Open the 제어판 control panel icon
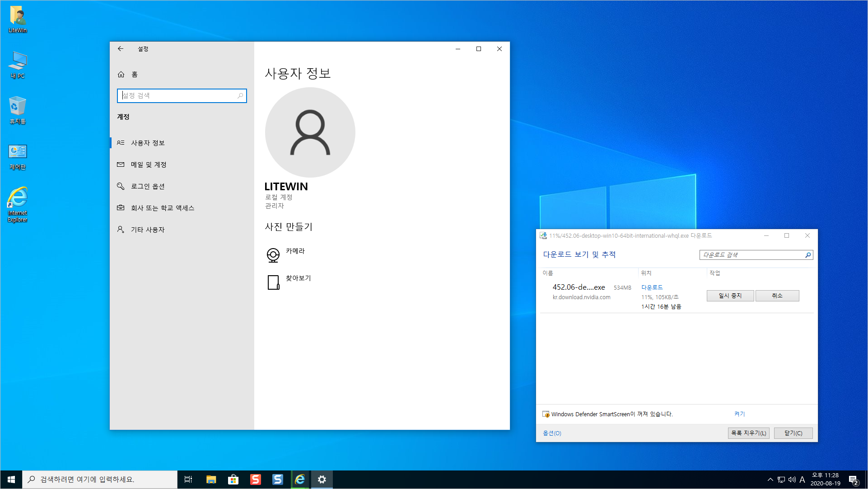Screen dimensions: 868x489 click(18, 156)
